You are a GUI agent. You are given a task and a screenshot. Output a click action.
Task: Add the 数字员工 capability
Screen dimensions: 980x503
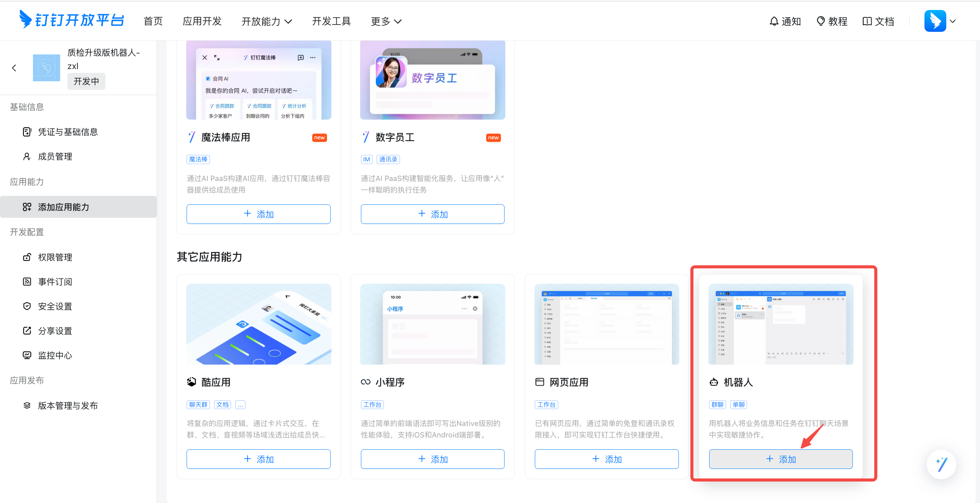point(433,214)
